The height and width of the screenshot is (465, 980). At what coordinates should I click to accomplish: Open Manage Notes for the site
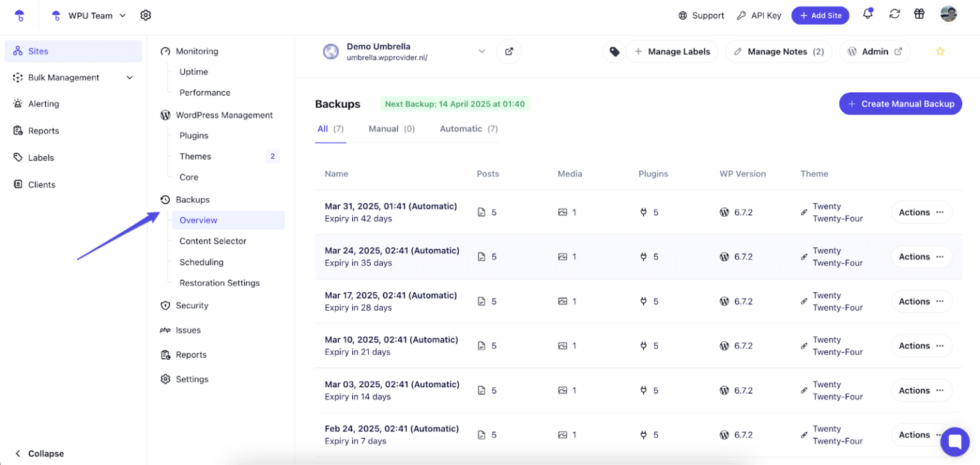coord(778,52)
